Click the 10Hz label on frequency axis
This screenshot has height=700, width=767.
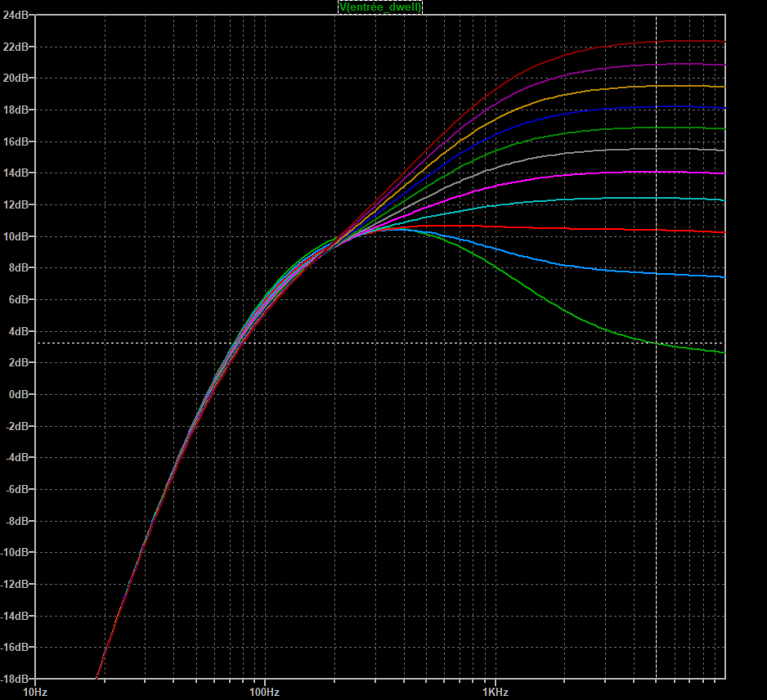click(34, 692)
